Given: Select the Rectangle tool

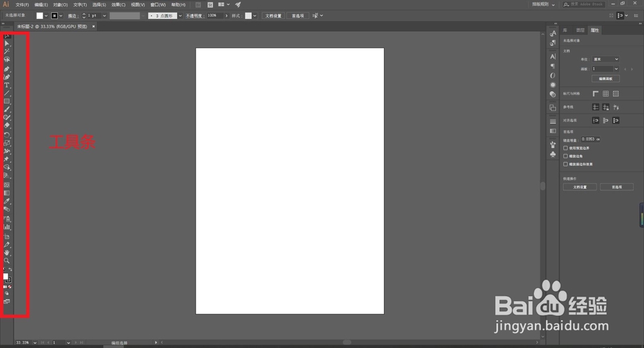Looking at the screenshot, I should pos(7,102).
